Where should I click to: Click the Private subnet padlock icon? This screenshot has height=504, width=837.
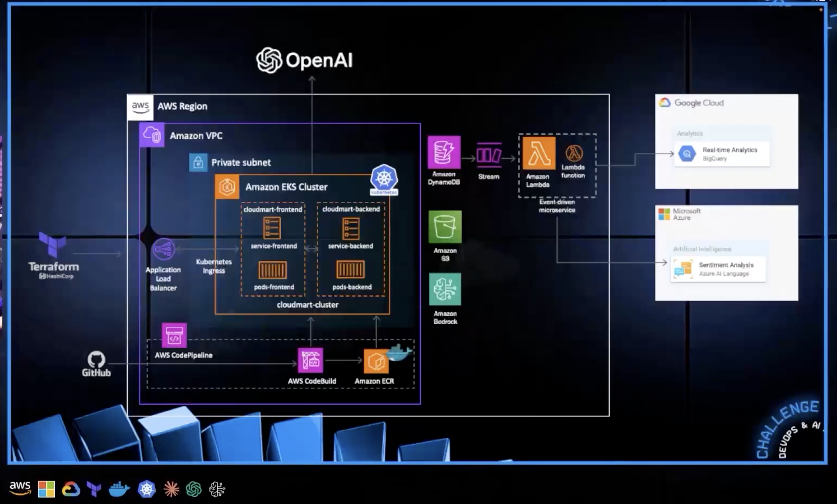pyautogui.click(x=198, y=162)
